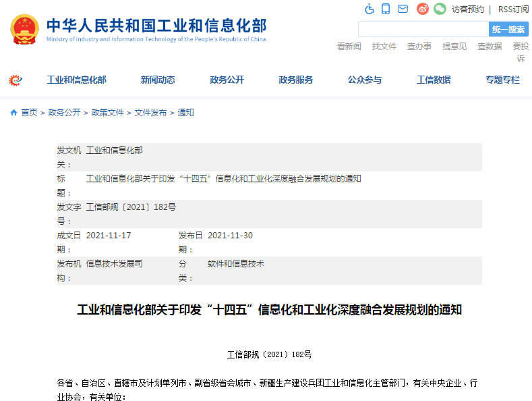Focus the search text input box
The height and width of the screenshot is (401, 532).
(423, 29)
